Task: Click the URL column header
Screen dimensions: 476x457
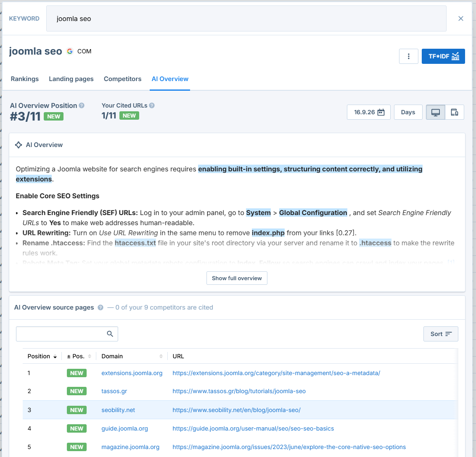Action: [178, 356]
